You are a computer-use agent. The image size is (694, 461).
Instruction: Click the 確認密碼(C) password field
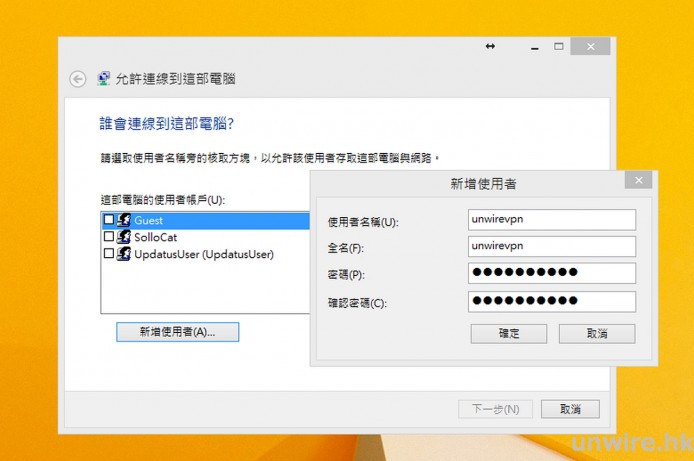coord(551,300)
